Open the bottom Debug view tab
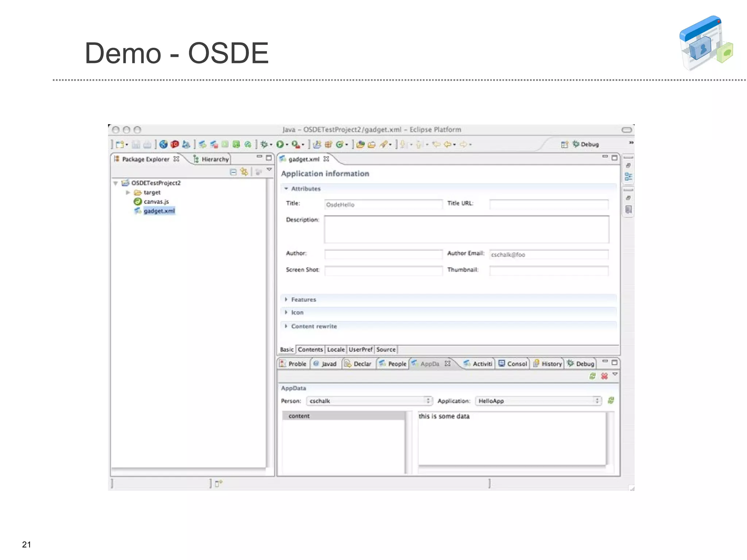Image resolution: width=747 pixels, height=560 pixels. point(581,364)
